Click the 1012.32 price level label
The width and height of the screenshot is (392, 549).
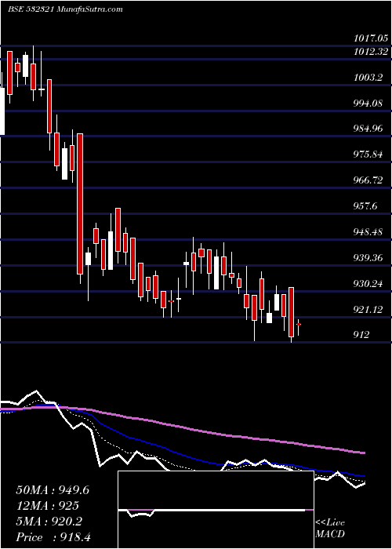point(371,52)
